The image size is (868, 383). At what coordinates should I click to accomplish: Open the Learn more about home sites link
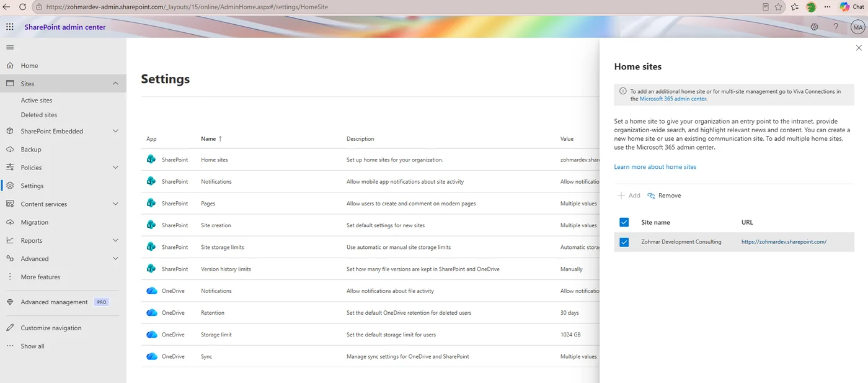(655, 167)
